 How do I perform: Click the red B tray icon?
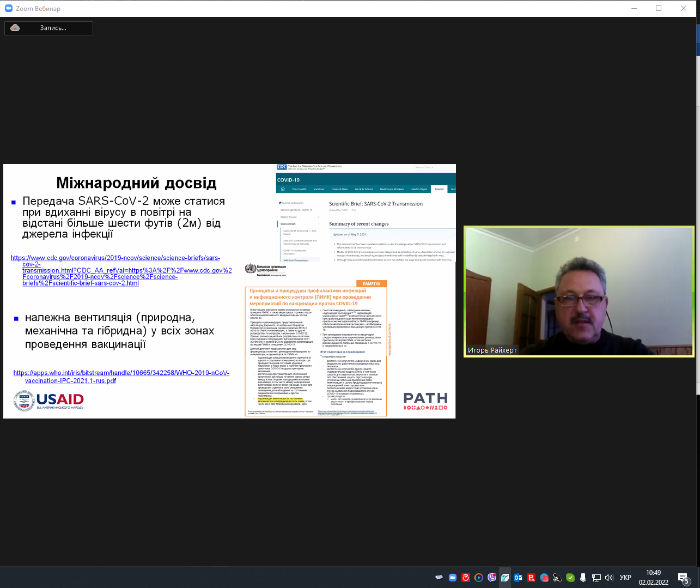coord(531,578)
